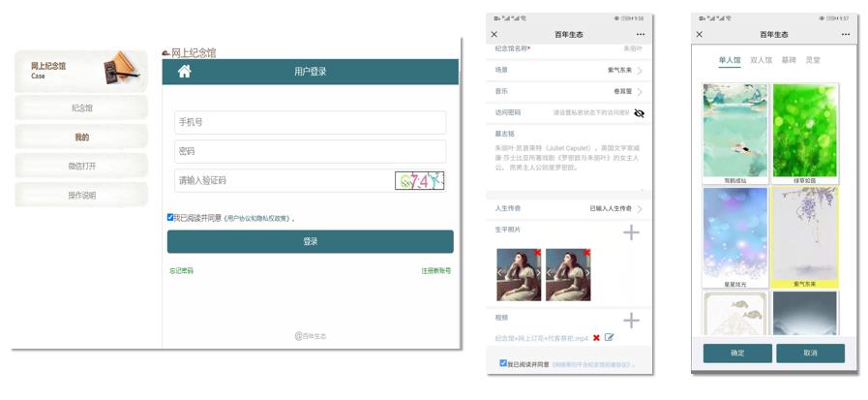868x400 pixels.
Task: Select the green 绿草如茵 scene thumbnail
Action: 805,131
